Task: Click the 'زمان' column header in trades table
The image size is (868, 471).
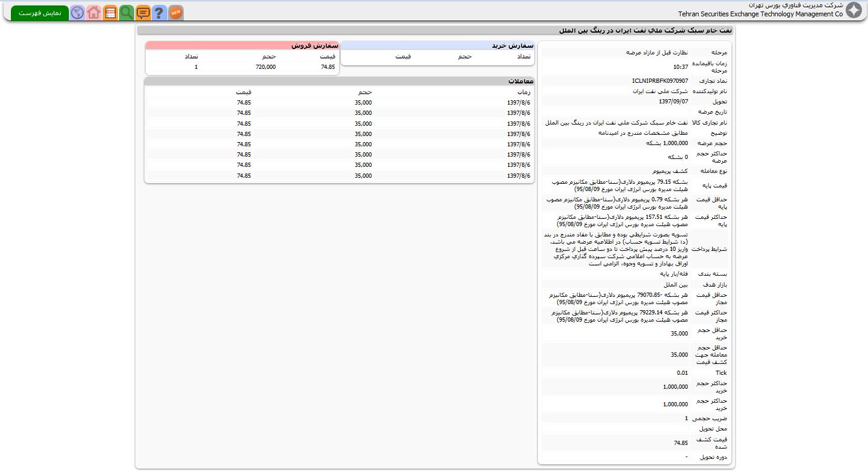Action: 524,92
